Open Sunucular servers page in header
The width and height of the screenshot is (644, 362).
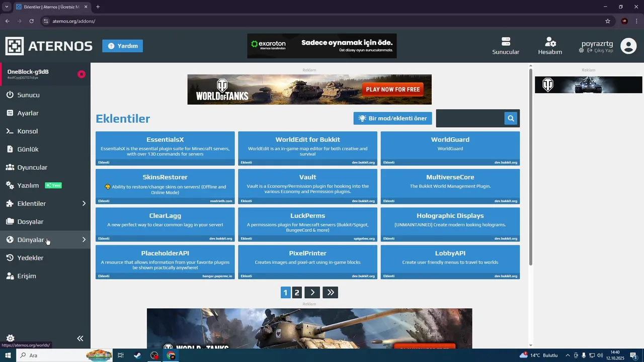click(x=506, y=46)
